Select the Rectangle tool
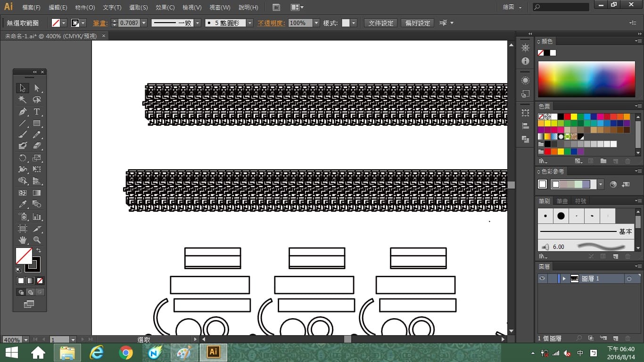The height and width of the screenshot is (362, 644). [x=37, y=123]
